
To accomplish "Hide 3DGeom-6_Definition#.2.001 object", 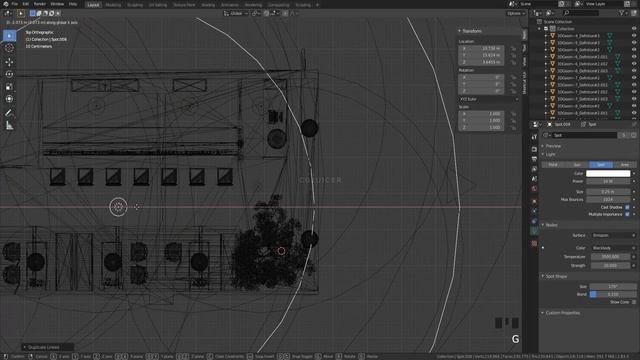I will point(634,57).
